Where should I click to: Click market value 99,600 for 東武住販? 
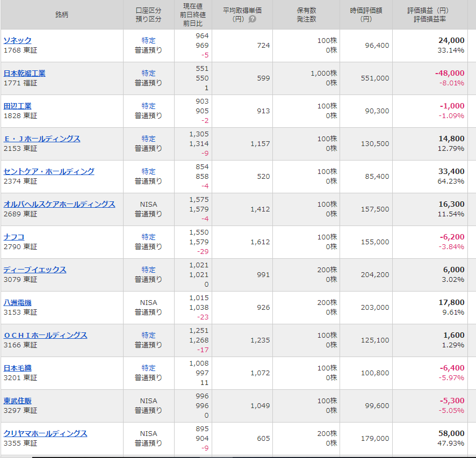[377, 406]
